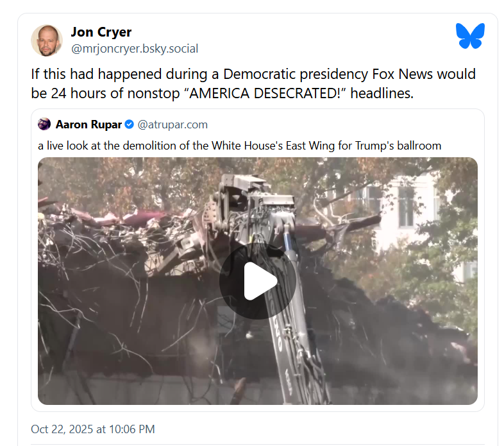This screenshot has width=504, height=446.
Task: Click the white play triangle on the video
Action: [260, 281]
